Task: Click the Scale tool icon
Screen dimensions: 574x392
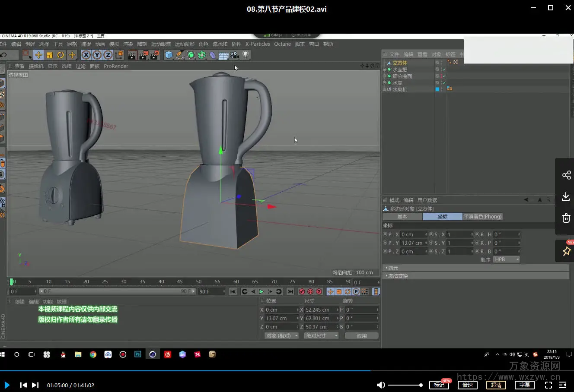Action: [49, 55]
